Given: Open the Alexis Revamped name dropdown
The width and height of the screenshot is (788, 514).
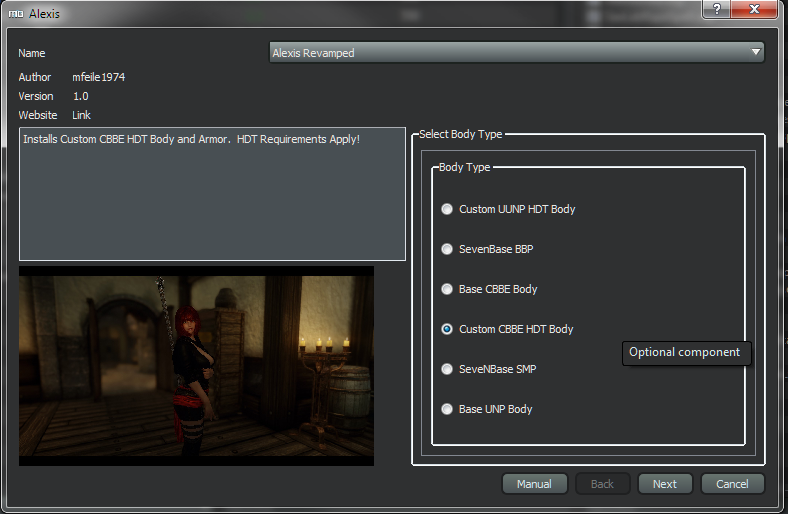Looking at the screenshot, I should 517,53.
